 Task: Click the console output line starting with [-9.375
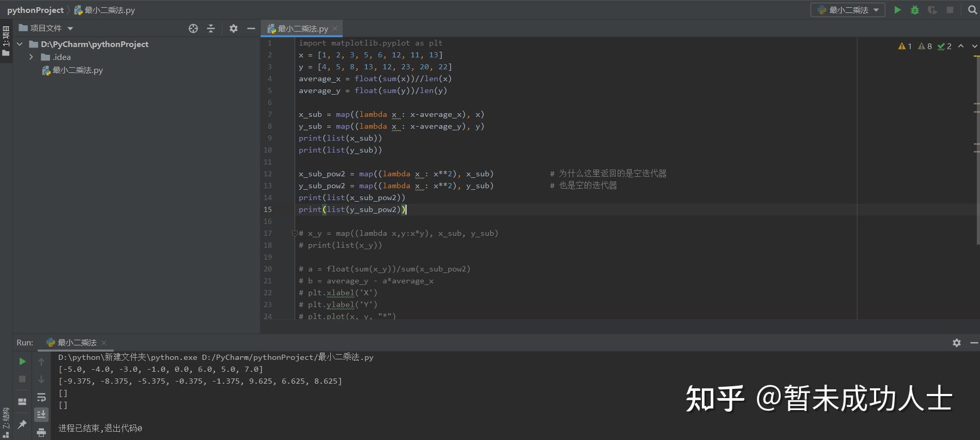(x=200, y=381)
